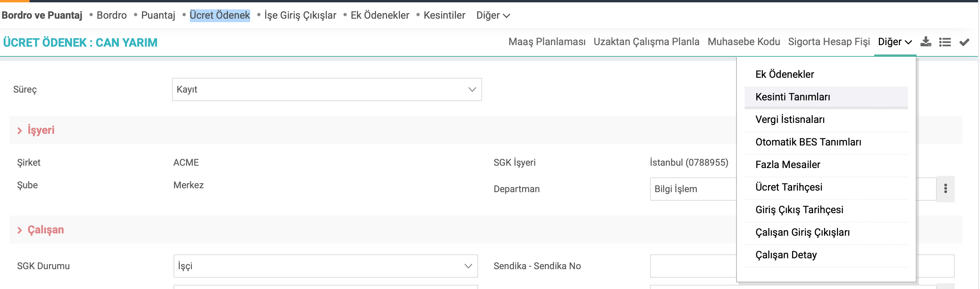Click the İstanbul (0788955) SGK value
980x289 pixels.
point(689,163)
